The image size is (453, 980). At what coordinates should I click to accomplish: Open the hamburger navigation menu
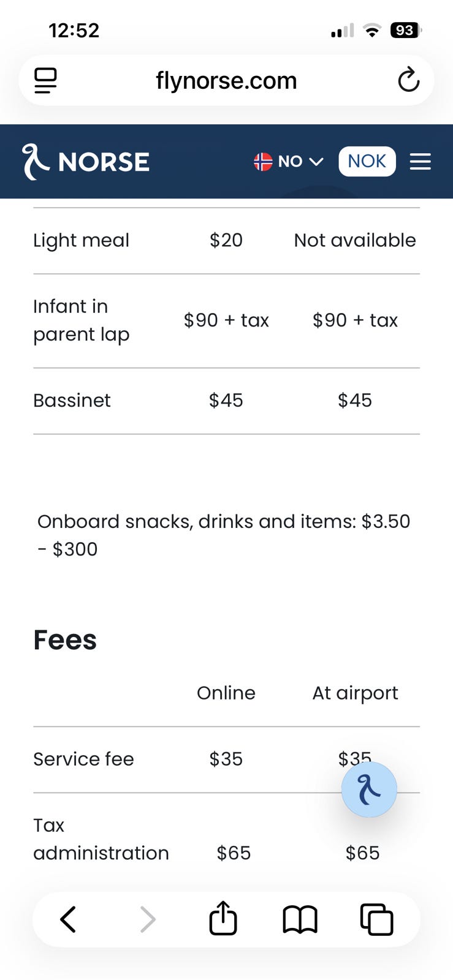pos(420,162)
